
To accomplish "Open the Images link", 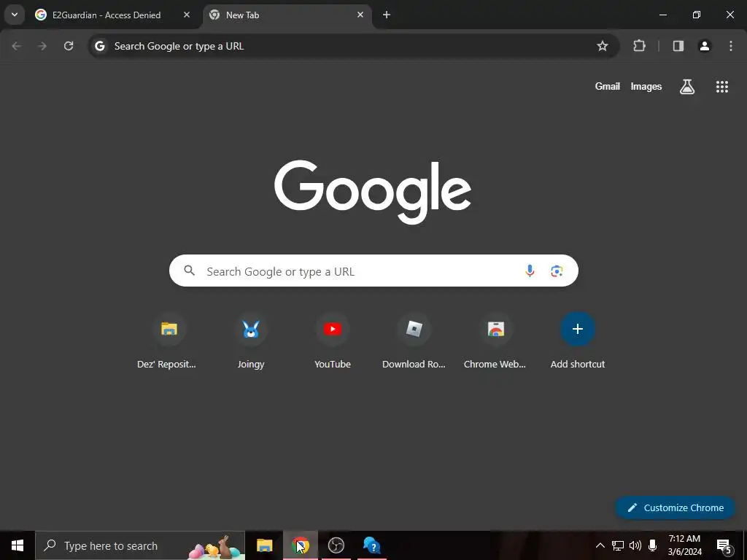I will [x=646, y=86].
